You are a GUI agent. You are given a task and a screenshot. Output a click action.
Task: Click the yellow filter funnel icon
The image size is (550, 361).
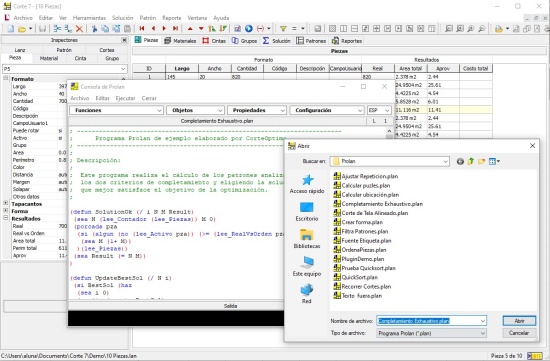(283, 29)
